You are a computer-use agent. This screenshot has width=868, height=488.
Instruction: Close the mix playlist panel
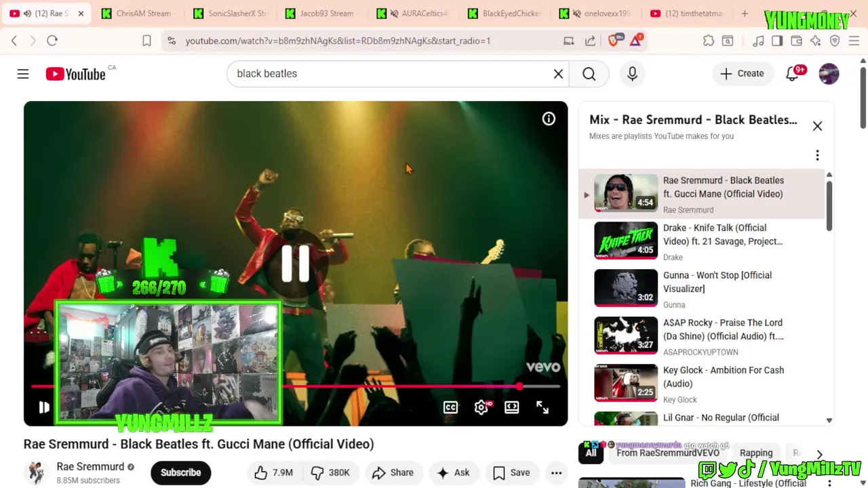click(x=817, y=126)
